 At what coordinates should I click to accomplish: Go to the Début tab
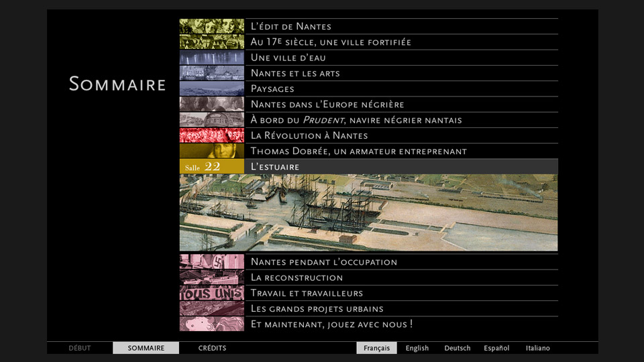(x=80, y=348)
